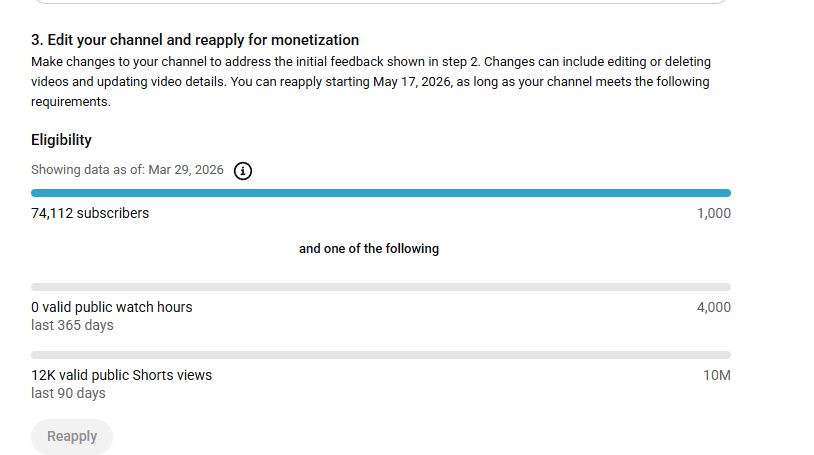
Task: Click the subscribers progress bar
Action: tap(380, 193)
